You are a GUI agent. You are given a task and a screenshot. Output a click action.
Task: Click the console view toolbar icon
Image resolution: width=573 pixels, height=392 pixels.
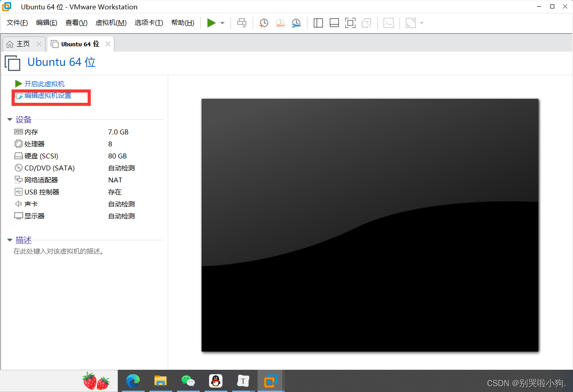tap(388, 23)
